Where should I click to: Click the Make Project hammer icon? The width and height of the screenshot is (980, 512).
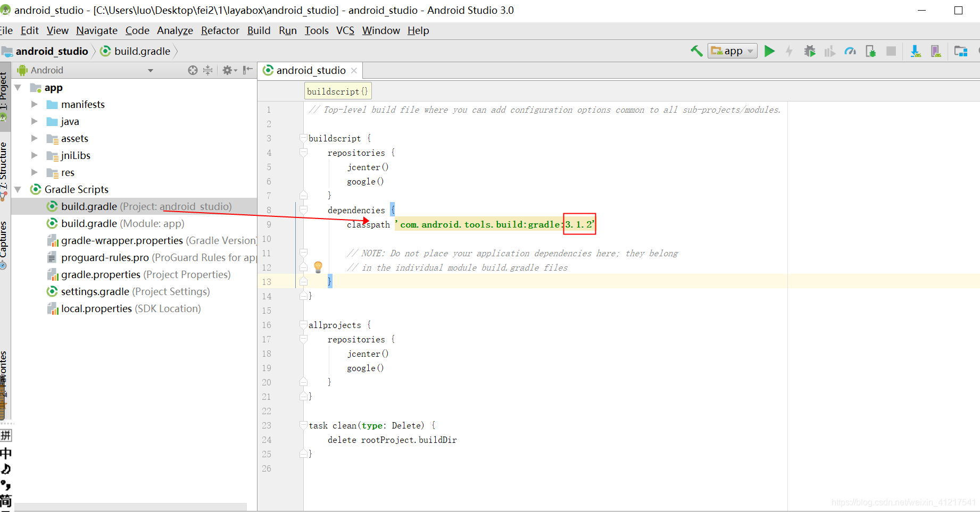tap(696, 51)
